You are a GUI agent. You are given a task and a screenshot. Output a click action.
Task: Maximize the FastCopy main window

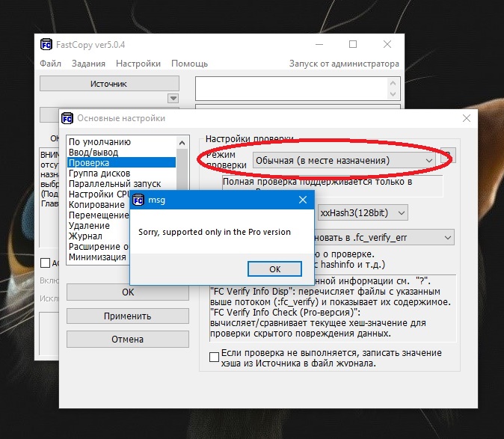(353, 44)
